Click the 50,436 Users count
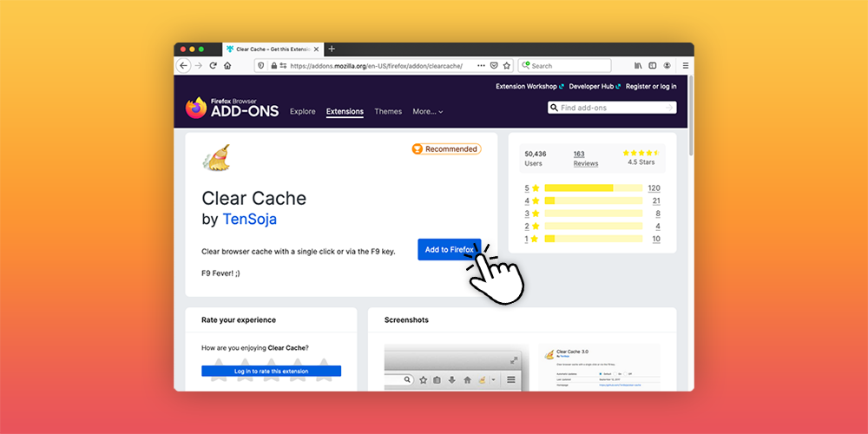 [536, 158]
